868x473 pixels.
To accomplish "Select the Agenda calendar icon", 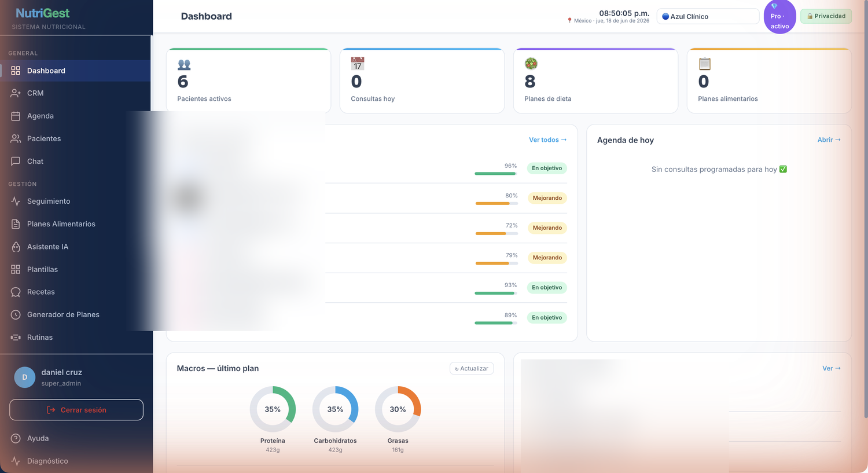I will [16, 116].
